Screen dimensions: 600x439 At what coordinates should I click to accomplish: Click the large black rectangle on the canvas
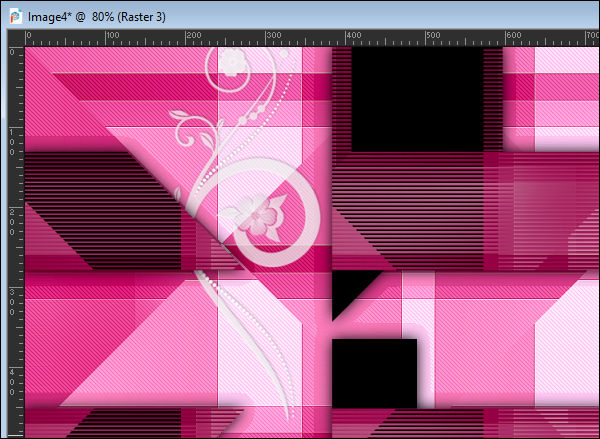click(417, 99)
